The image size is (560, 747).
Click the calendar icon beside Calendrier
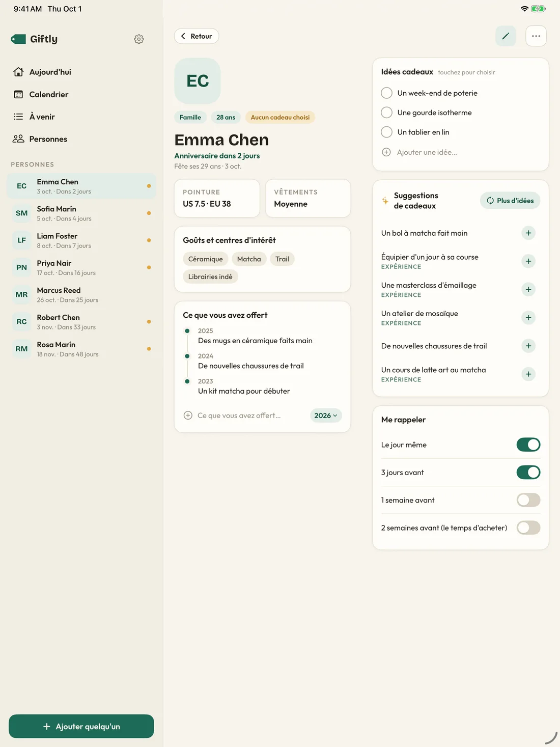[x=18, y=94]
